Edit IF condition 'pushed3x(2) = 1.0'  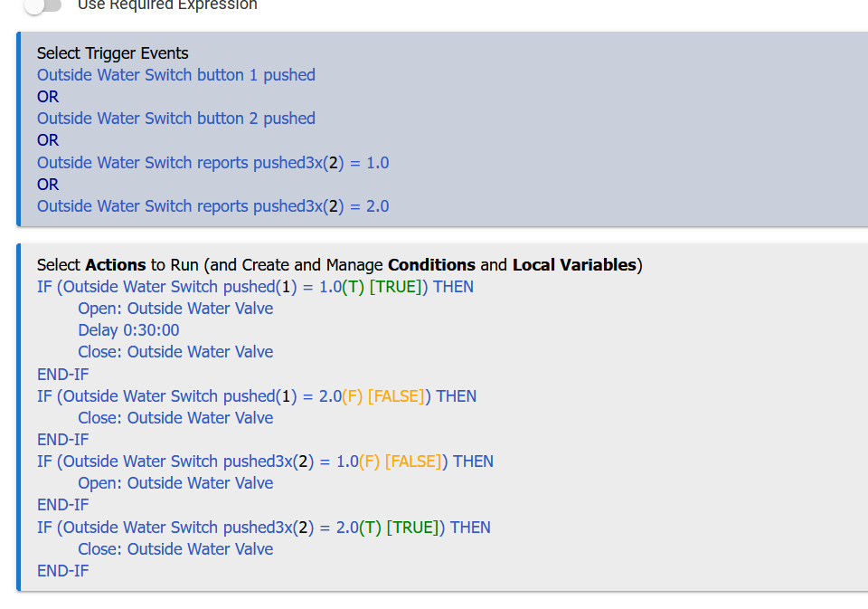pos(264,461)
